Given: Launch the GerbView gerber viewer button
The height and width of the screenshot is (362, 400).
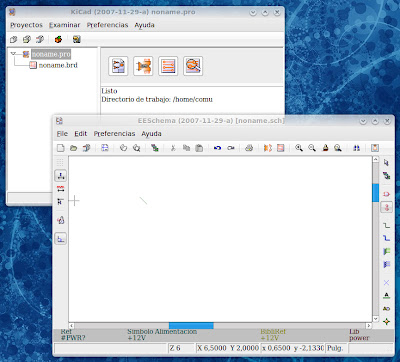Looking at the screenshot, I should (x=193, y=66).
